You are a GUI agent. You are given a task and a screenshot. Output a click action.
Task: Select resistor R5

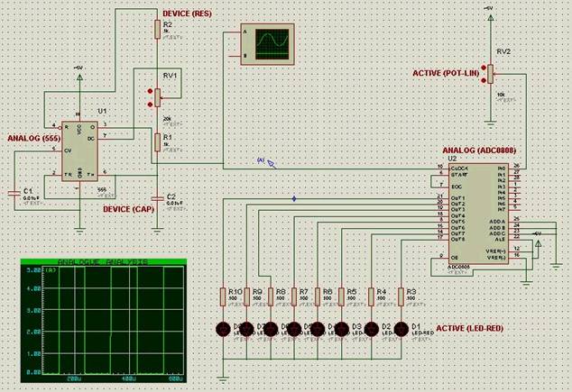(x=341, y=296)
